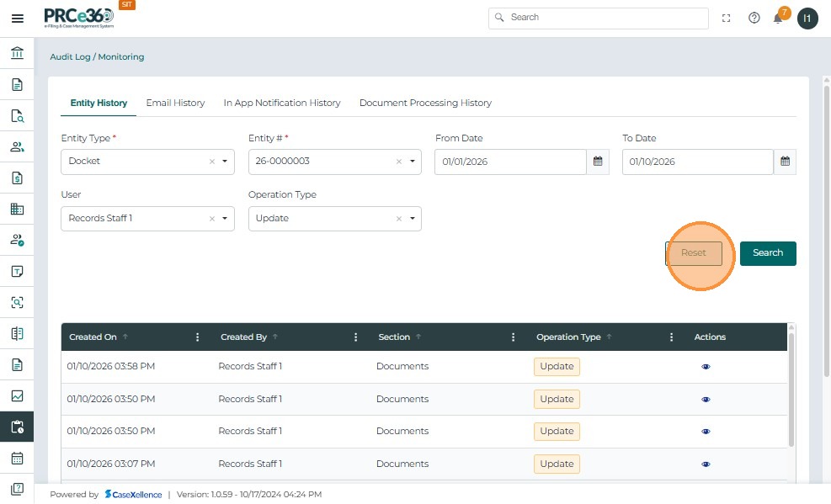Viewport: 831px width, 504px height.
Task: Expand the Operation Type dropdown
Action: (412, 219)
